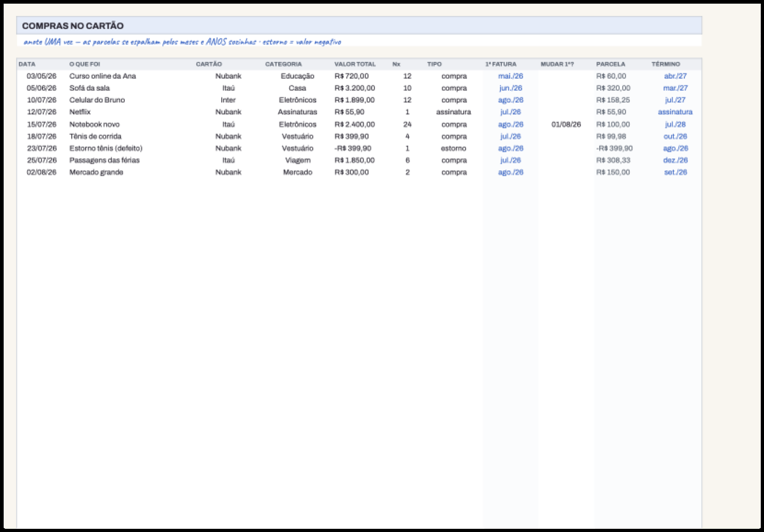The width and height of the screenshot is (764, 532).
Task: Select the 24 installments count cell
Action: click(x=407, y=124)
